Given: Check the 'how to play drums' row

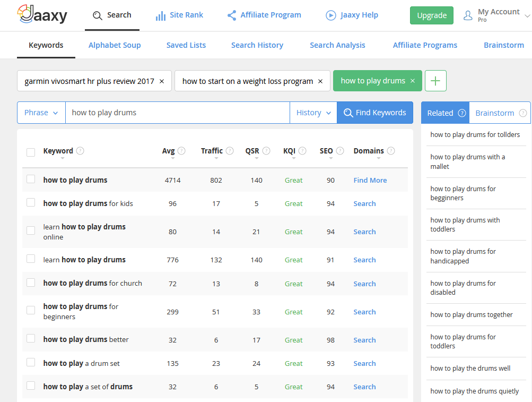Looking at the screenshot, I should click(x=31, y=179).
